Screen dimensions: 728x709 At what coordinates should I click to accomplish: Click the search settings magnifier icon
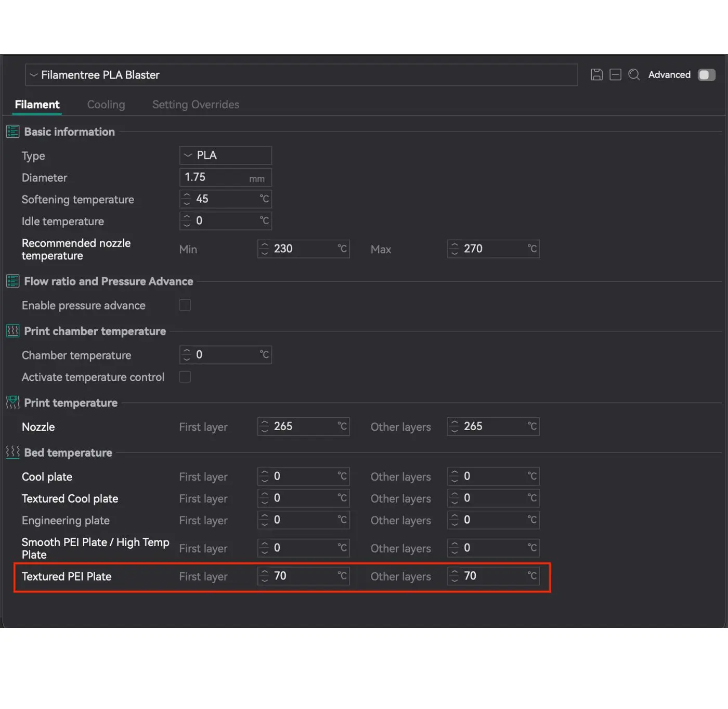(x=634, y=75)
